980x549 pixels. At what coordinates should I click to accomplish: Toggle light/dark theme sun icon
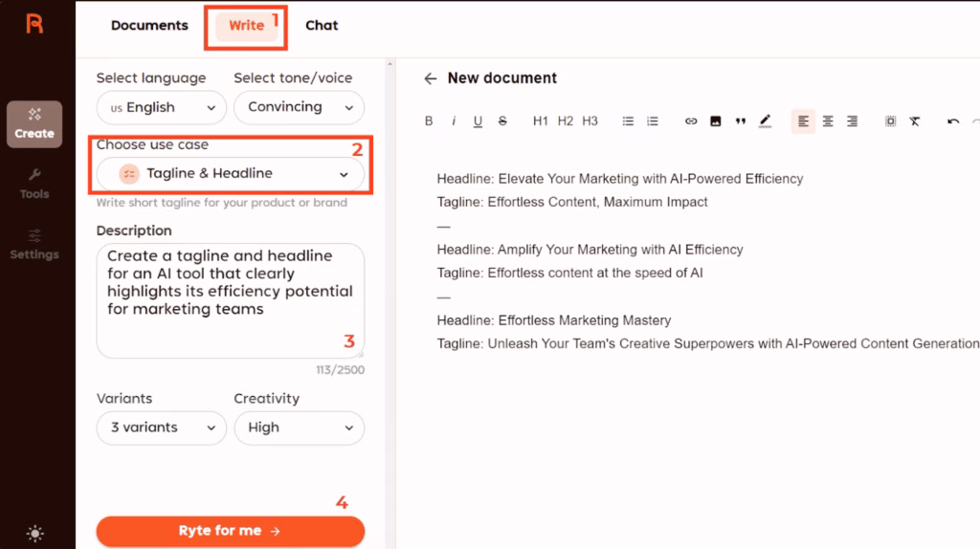35,534
